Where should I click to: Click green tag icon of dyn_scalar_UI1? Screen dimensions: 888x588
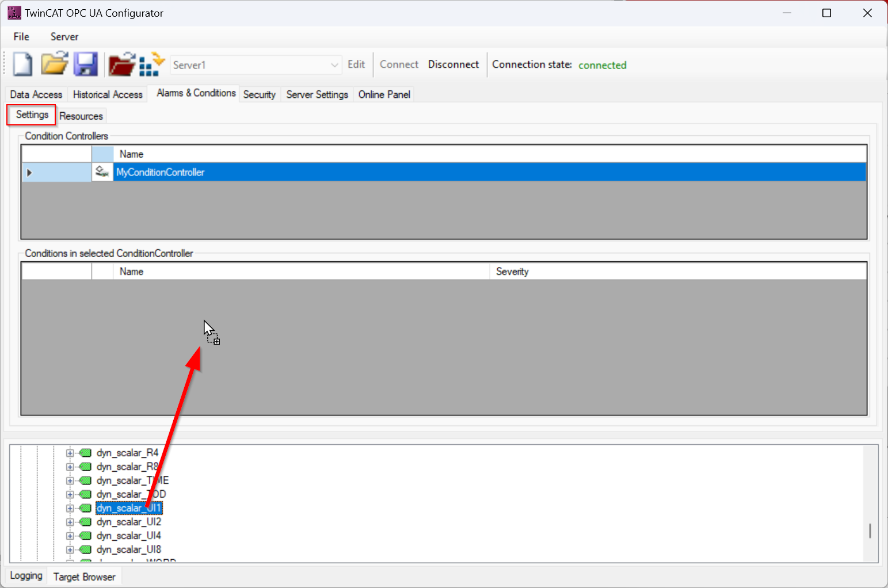[85, 508]
